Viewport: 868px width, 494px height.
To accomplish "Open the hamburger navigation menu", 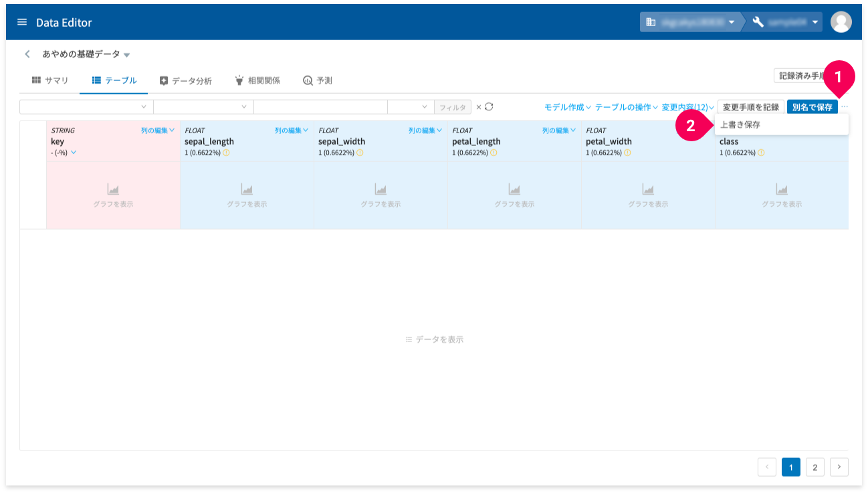I will pyautogui.click(x=22, y=22).
